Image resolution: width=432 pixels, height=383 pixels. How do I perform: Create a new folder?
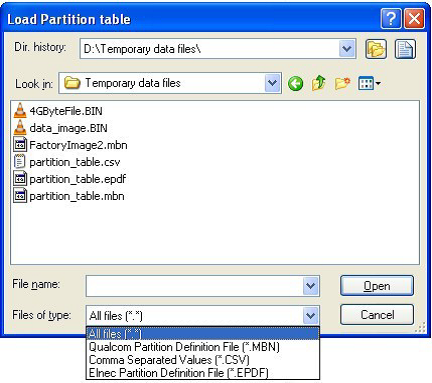point(342,83)
